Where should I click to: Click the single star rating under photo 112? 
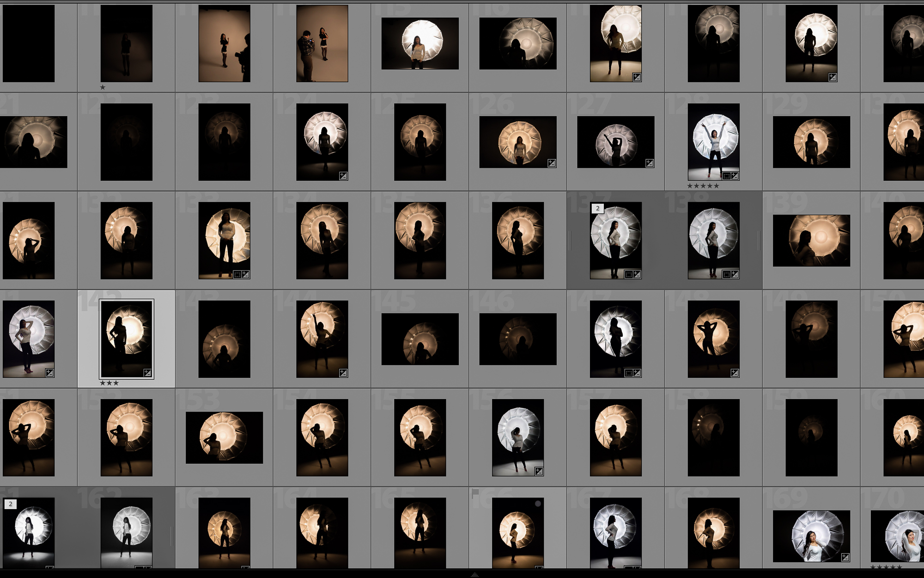coord(103,87)
